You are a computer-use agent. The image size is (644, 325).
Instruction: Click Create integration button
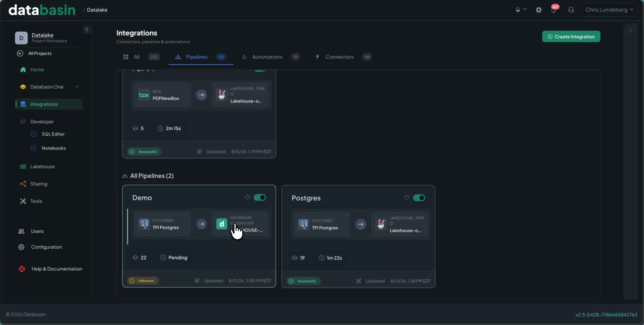(x=571, y=37)
